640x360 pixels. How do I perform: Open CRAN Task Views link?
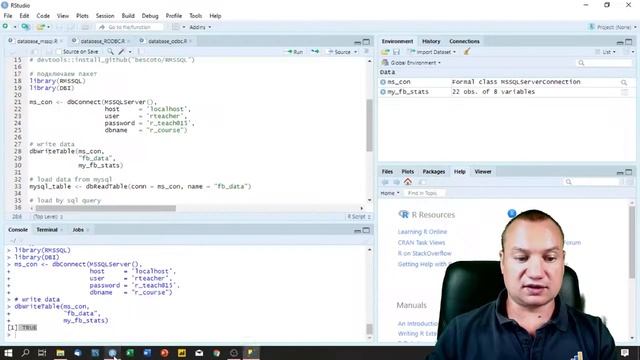[x=421, y=243]
